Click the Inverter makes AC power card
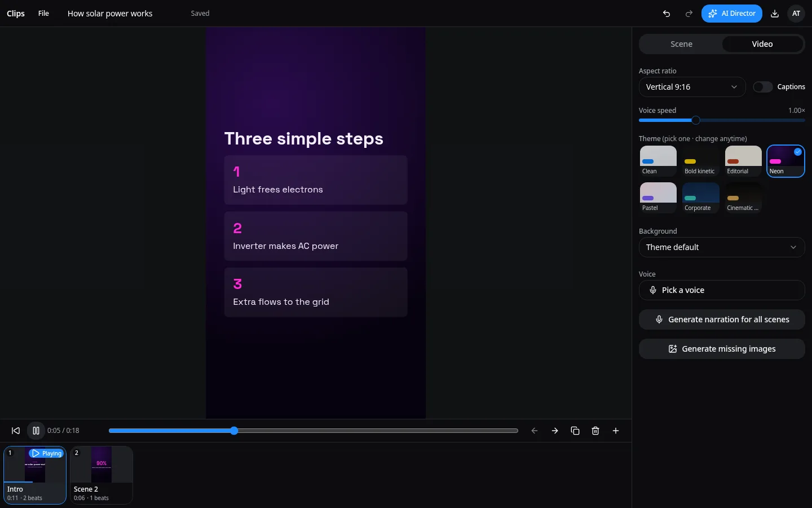 click(316, 236)
